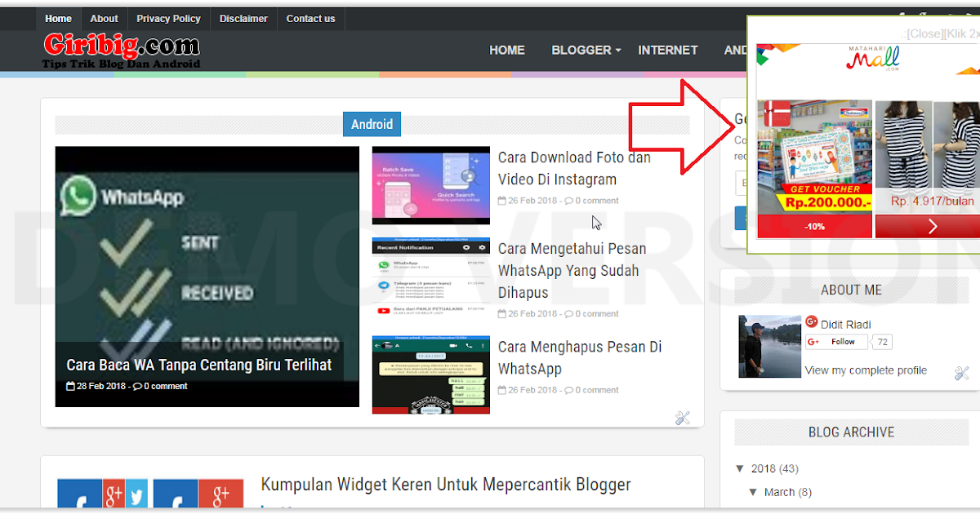Image resolution: width=980 pixels, height=514 pixels.
Task: Click comment link under Menghapus Pesan post
Action: [x=592, y=390]
